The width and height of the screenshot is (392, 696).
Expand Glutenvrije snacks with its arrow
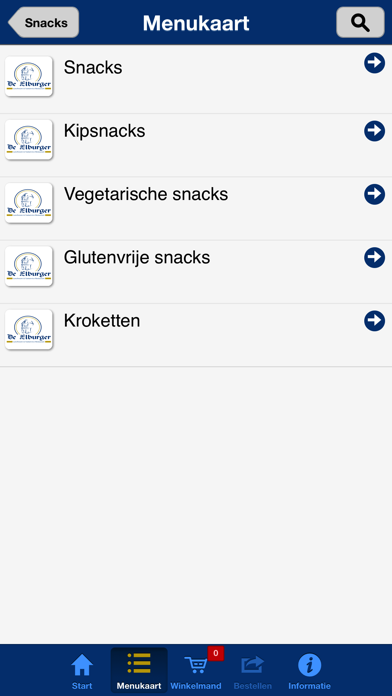coord(375,257)
